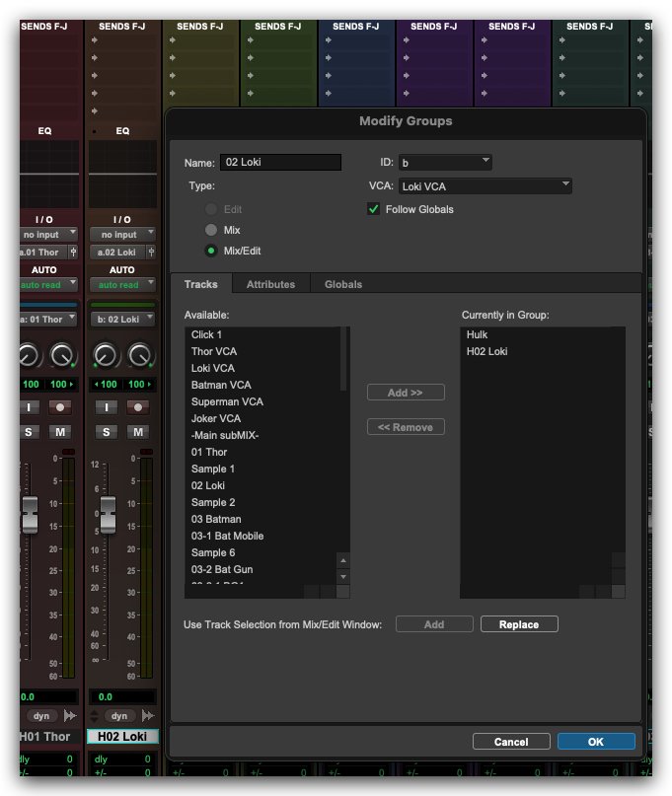
Task: Select the Mix/Edit group type
Action: [x=210, y=251]
